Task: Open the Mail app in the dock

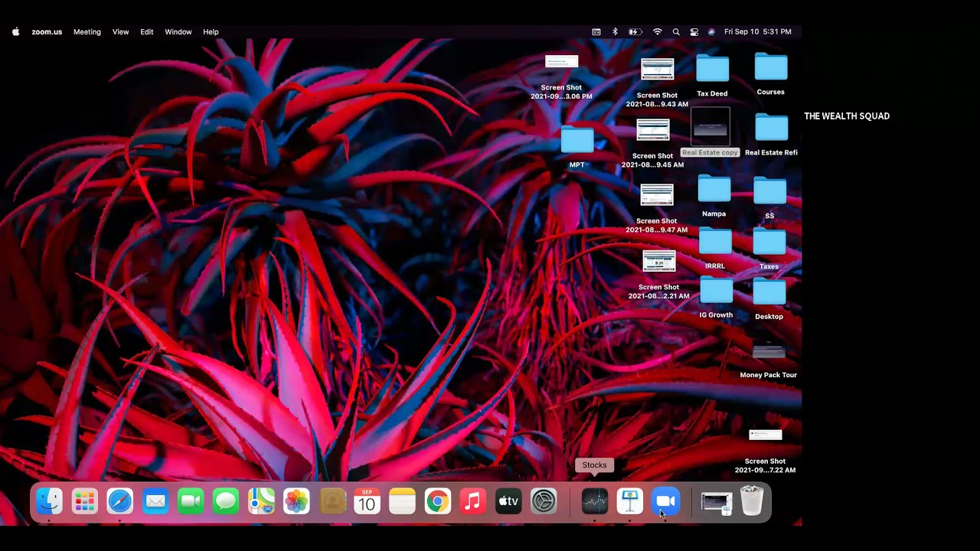Action: [155, 502]
